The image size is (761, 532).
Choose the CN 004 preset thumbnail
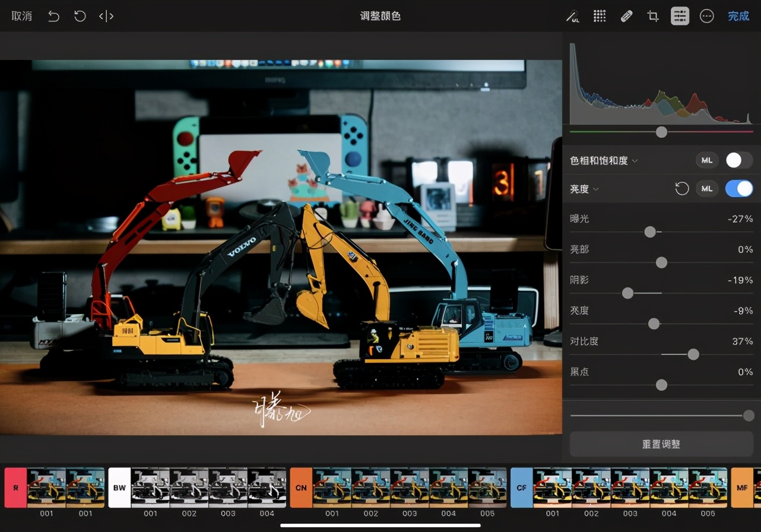[449, 487]
